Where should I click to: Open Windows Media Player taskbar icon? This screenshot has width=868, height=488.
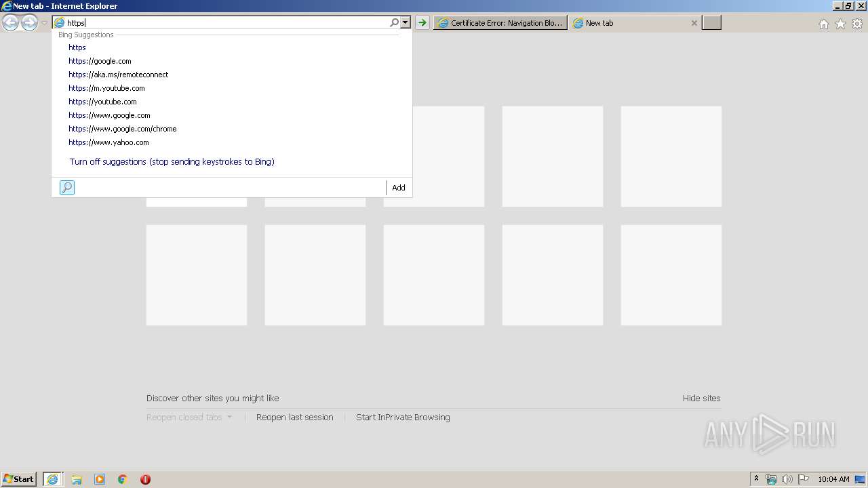coord(100,479)
